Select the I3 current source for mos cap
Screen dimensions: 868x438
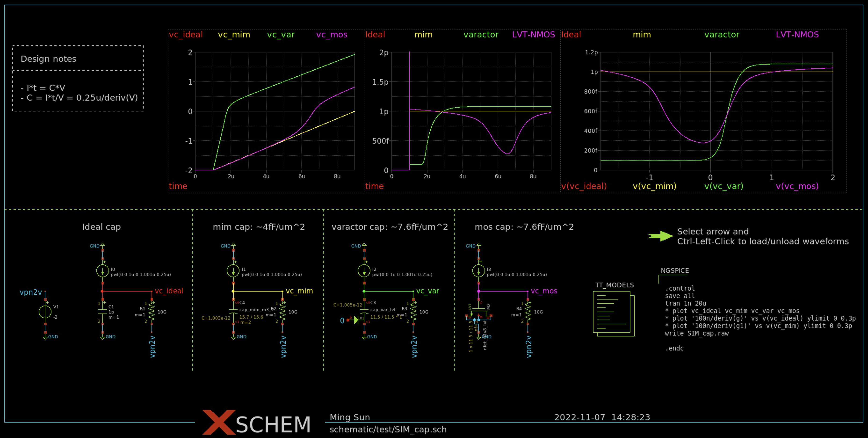(x=478, y=270)
